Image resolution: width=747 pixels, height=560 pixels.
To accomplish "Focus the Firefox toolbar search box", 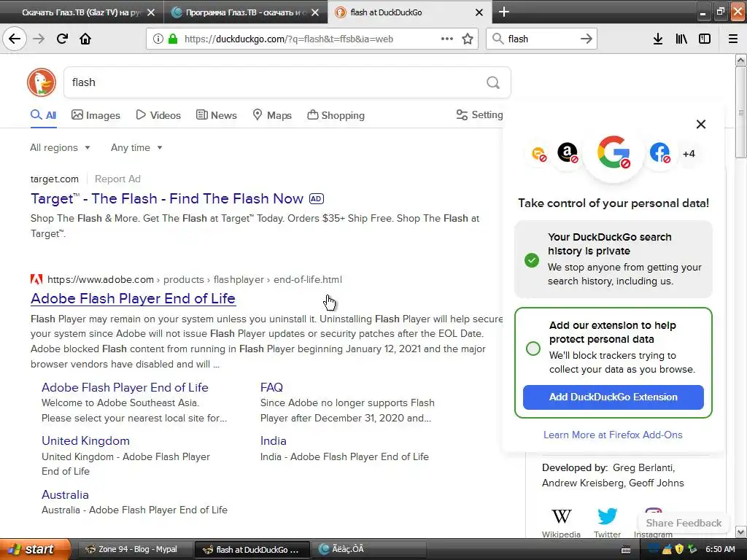I will (542, 39).
